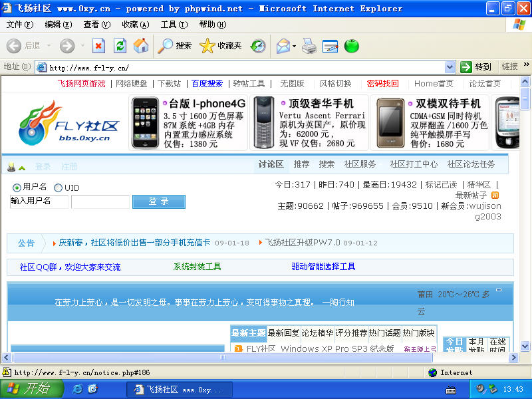532x399 pixels.
Task: Open the Back button history dropdown
Action: (49, 45)
